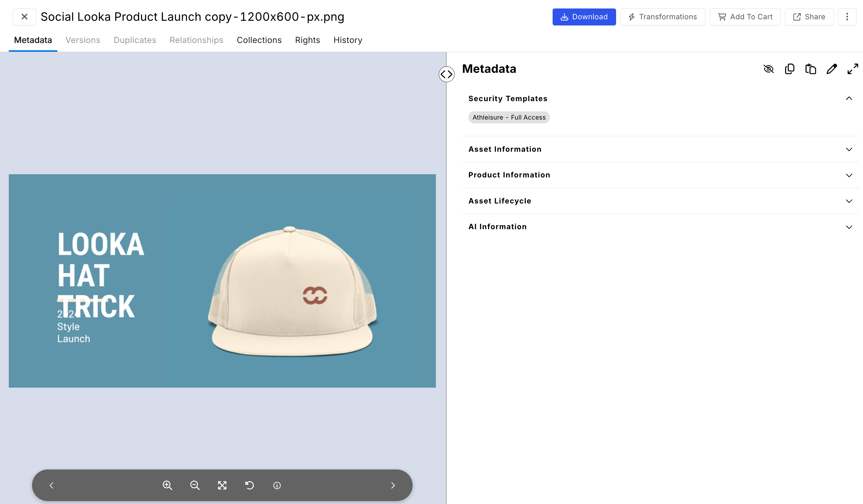Click the copy metadata icon
Screen dimensions: 863x504
pyautogui.click(x=789, y=69)
